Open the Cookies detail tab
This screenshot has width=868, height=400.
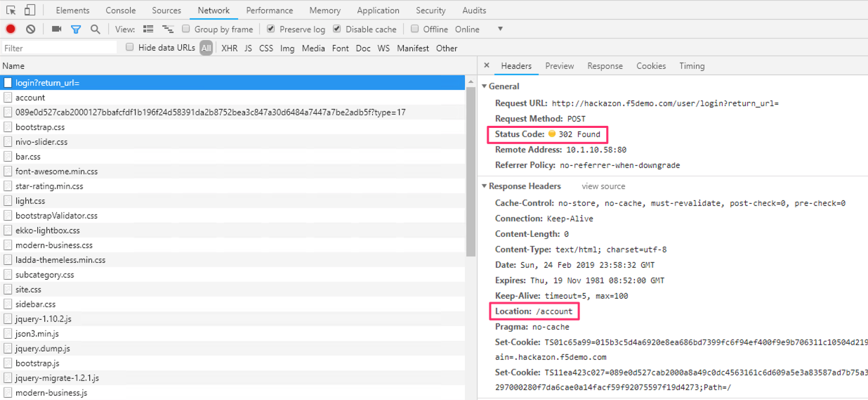651,66
